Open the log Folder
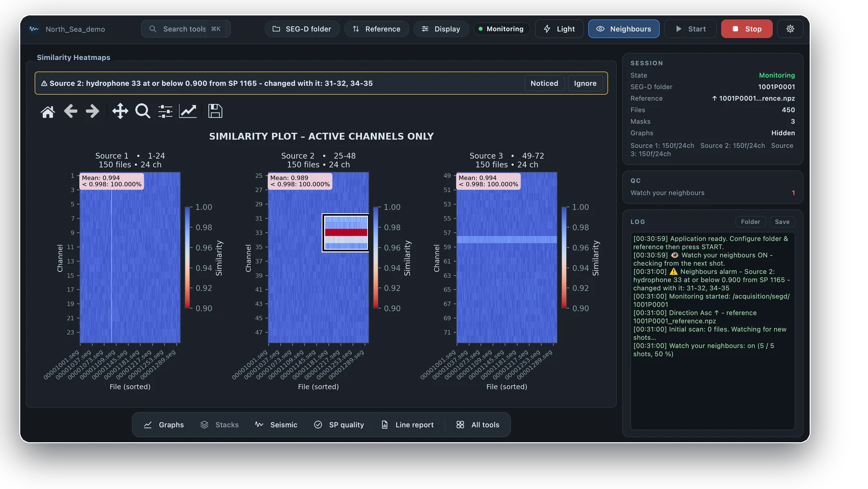The height and width of the screenshot is (489, 868). [750, 222]
